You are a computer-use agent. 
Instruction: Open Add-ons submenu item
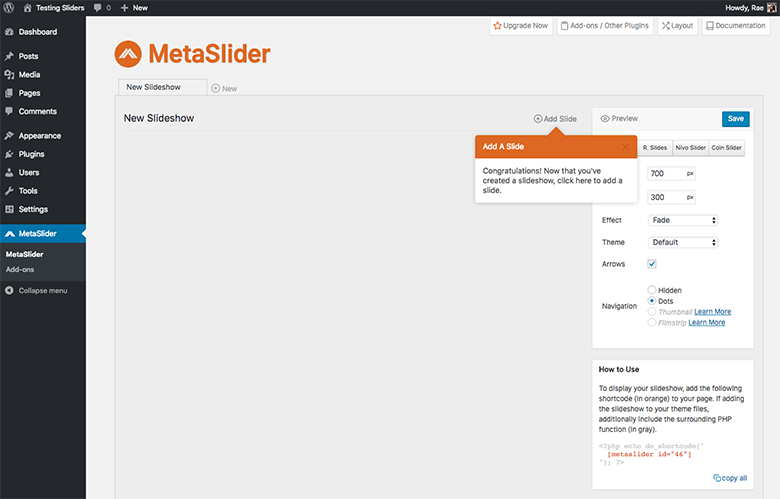20,270
